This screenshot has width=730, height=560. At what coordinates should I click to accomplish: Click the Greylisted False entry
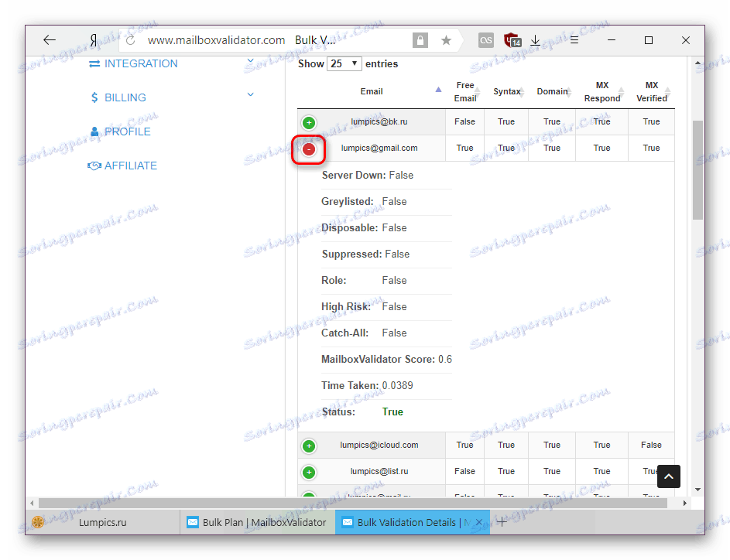coord(364,201)
